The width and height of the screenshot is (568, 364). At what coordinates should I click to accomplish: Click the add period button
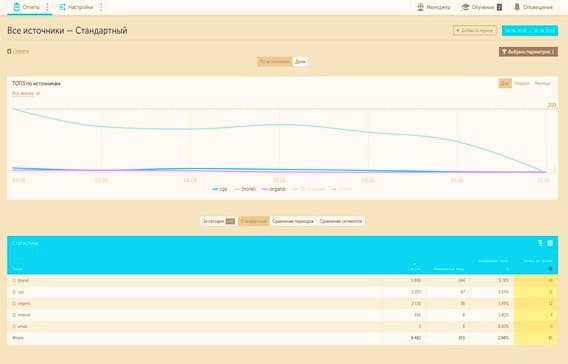coord(475,30)
